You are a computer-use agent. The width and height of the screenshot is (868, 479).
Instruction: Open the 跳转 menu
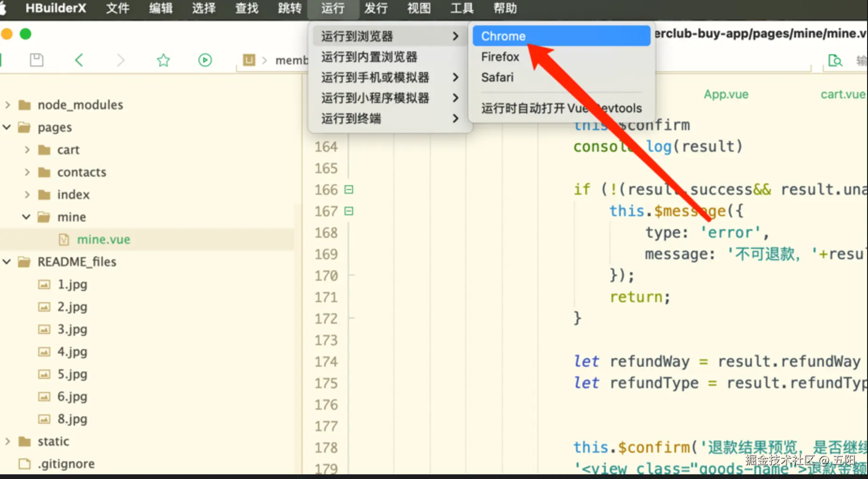290,8
